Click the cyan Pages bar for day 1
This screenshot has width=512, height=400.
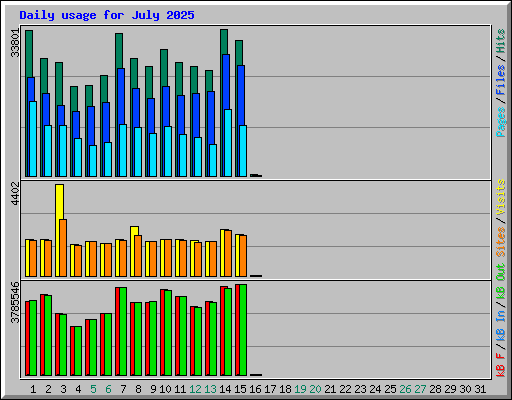[33, 139]
